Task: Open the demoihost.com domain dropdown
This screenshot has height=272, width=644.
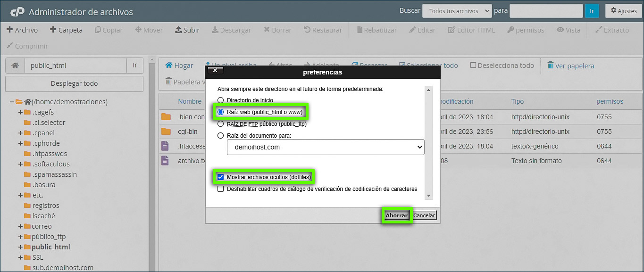Action: click(325, 147)
